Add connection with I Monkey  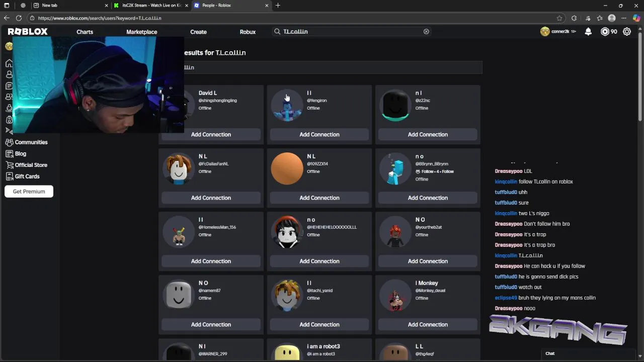tap(428, 324)
